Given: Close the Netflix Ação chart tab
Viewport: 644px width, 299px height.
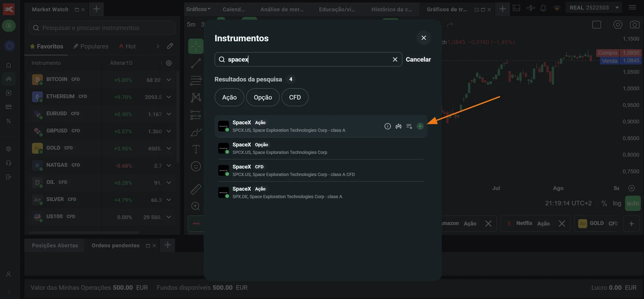Looking at the screenshot, I should click(562, 223).
